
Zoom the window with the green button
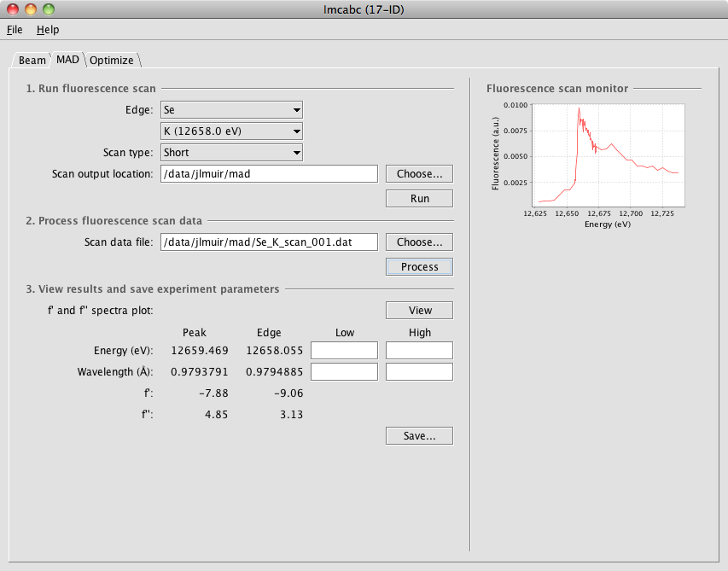coord(49,9)
